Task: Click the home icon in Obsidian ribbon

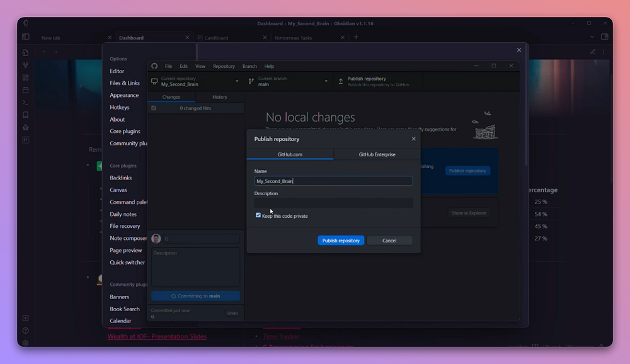Action: coord(26,127)
